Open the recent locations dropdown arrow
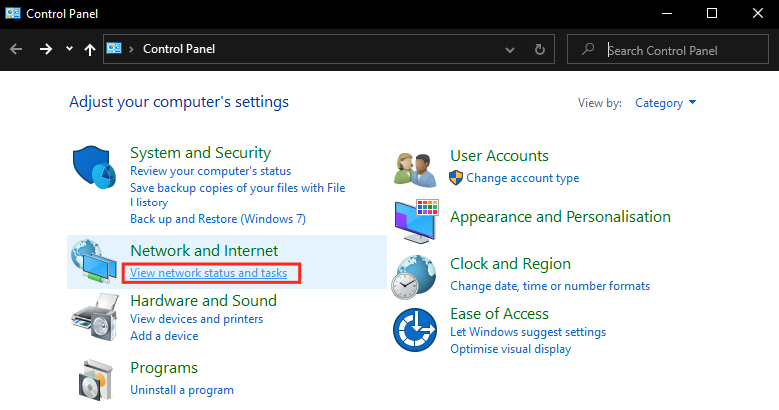The height and width of the screenshot is (410, 779). pyautogui.click(x=70, y=49)
